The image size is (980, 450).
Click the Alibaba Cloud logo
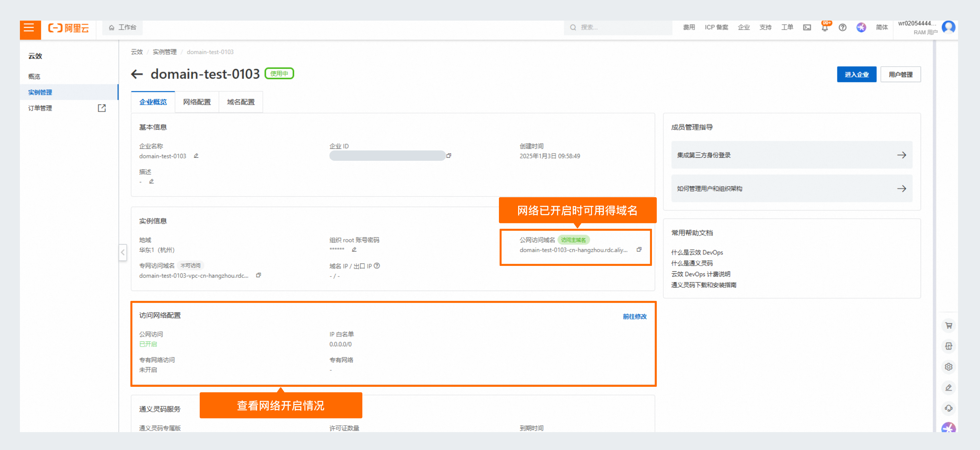tap(69, 28)
